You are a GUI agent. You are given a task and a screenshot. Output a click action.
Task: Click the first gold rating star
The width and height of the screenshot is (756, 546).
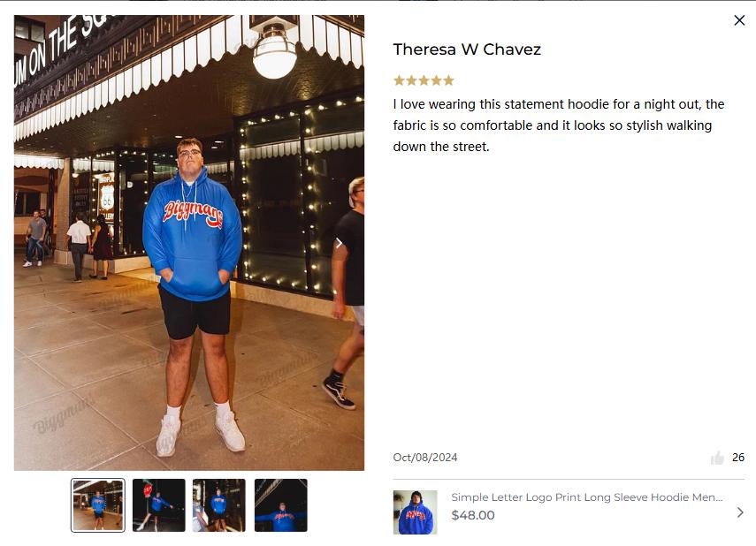tap(399, 80)
